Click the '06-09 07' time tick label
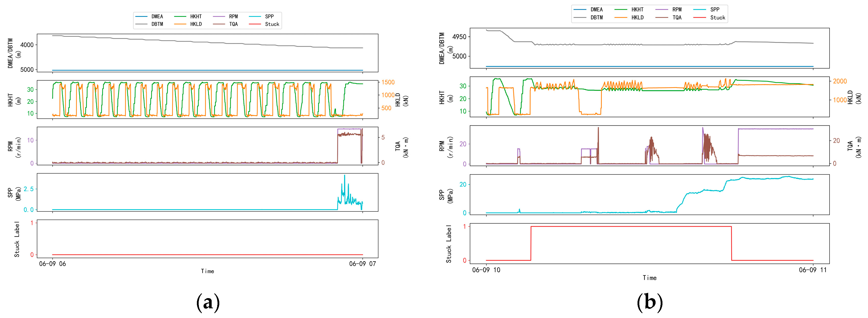Screen dimensions: 868x318 pyautogui.click(x=362, y=264)
